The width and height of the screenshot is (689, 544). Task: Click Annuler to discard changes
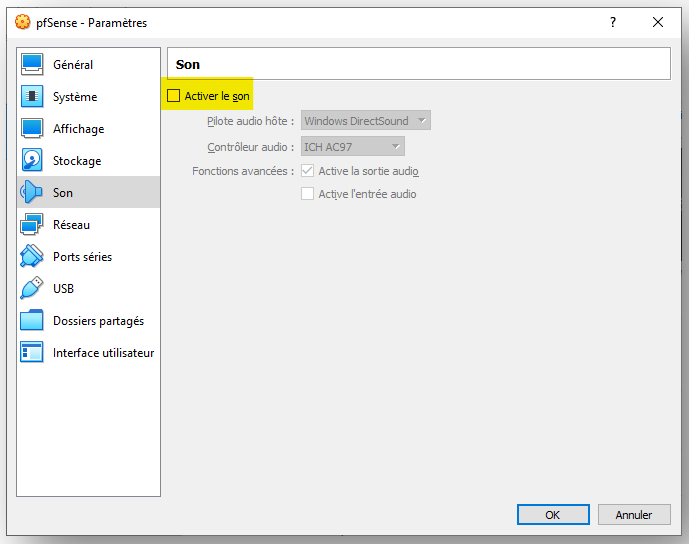click(634, 515)
